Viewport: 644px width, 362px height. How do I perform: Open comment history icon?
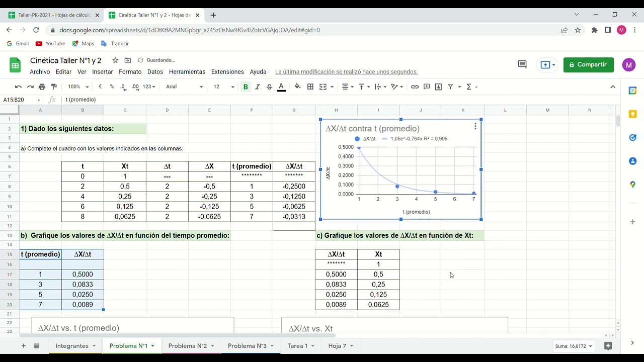tap(522, 64)
